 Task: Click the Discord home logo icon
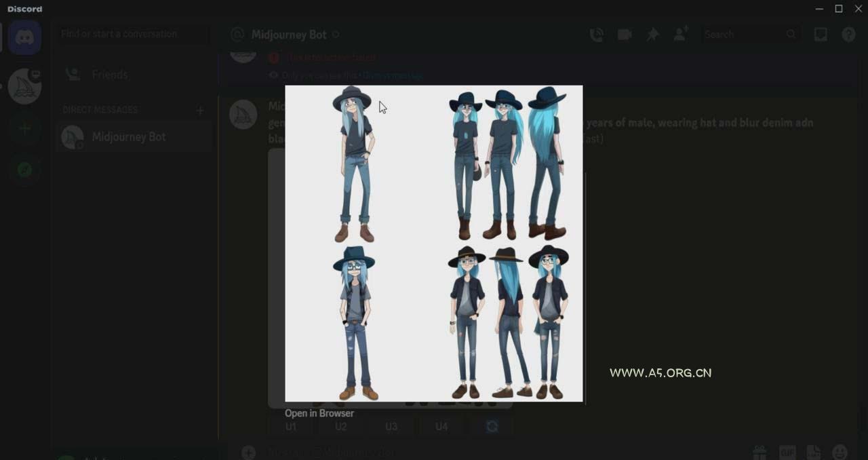click(x=25, y=37)
